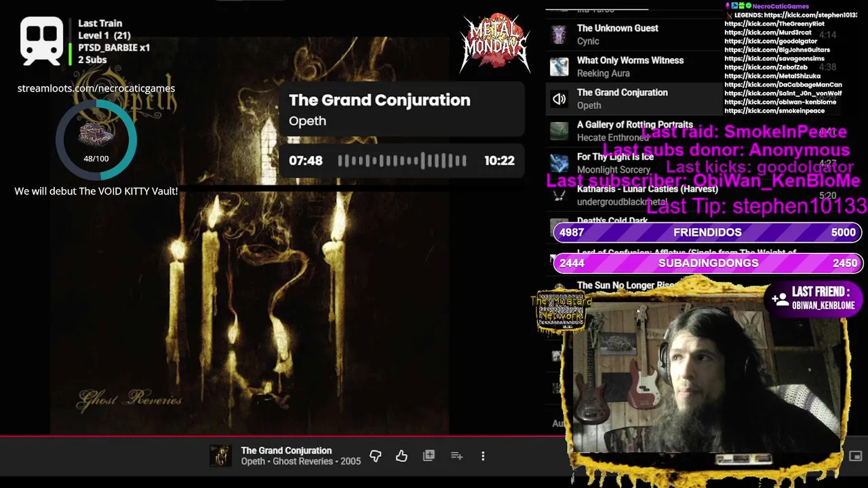Dislike The Grand Conjuration with thumbs-down icon
Viewport: 868px width, 488px height.
pyautogui.click(x=375, y=456)
